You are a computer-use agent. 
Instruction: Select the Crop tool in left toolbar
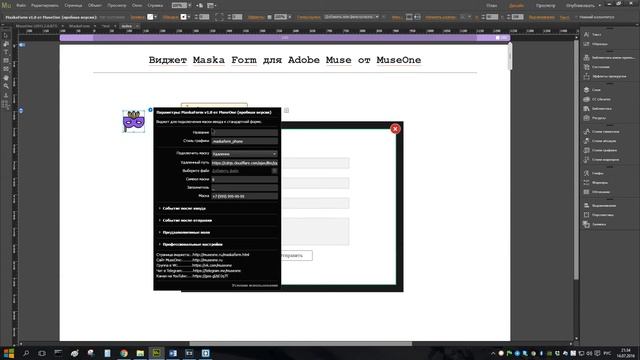point(6,44)
